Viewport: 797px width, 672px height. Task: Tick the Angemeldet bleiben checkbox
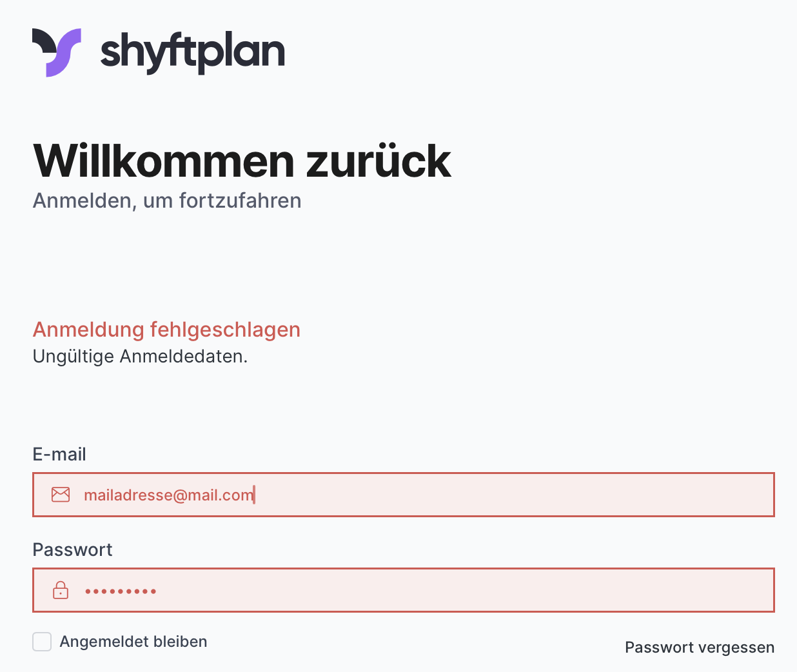coord(42,642)
